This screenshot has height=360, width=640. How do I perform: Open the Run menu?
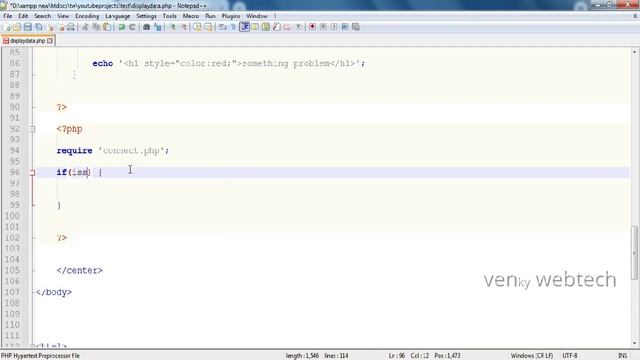coord(210,16)
